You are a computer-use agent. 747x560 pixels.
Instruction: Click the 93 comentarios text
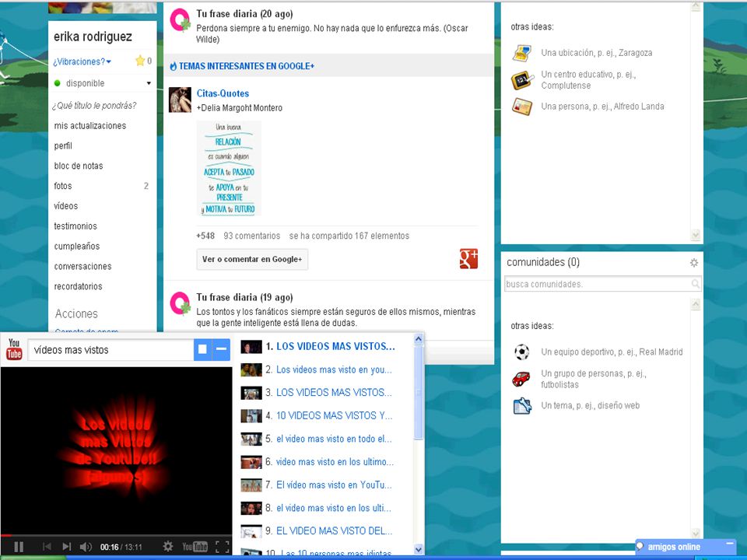(x=252, y=236)
